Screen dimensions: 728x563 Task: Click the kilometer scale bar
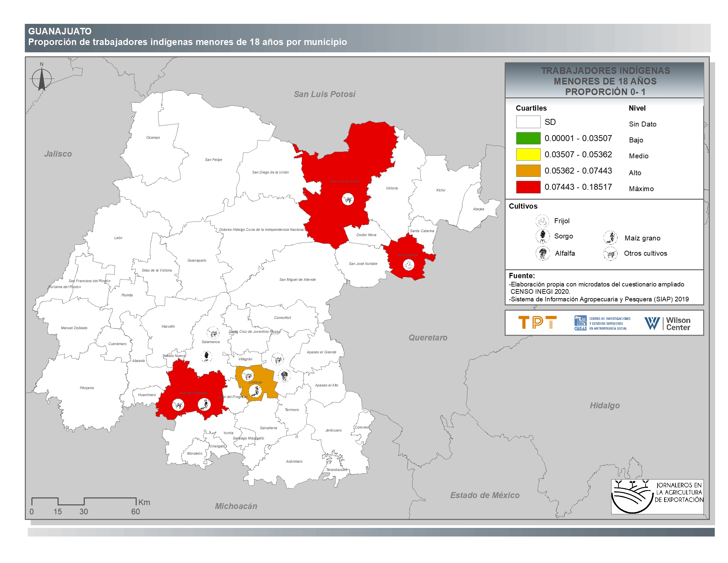pyautogui.click(x=84, y=501)
